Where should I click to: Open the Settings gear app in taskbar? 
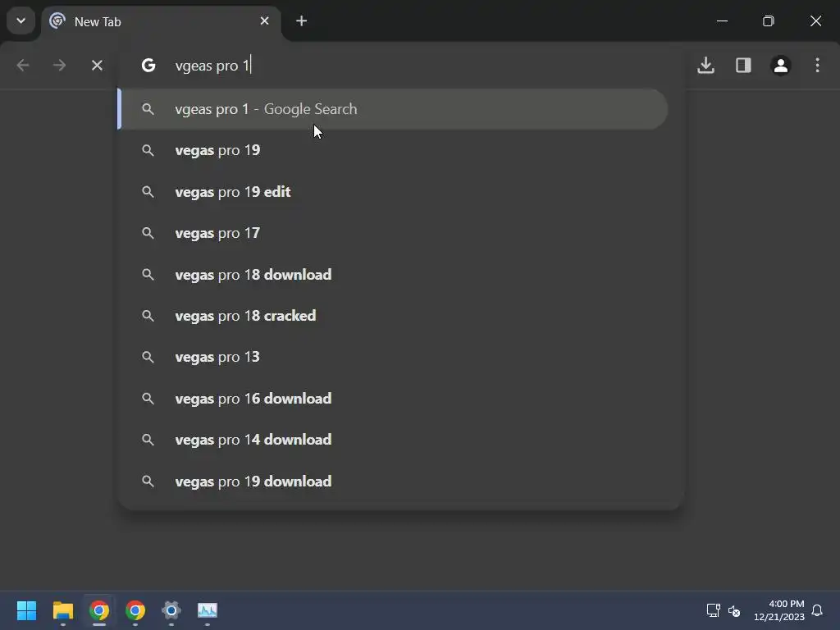pyautogui.click(x=171, y=610)
